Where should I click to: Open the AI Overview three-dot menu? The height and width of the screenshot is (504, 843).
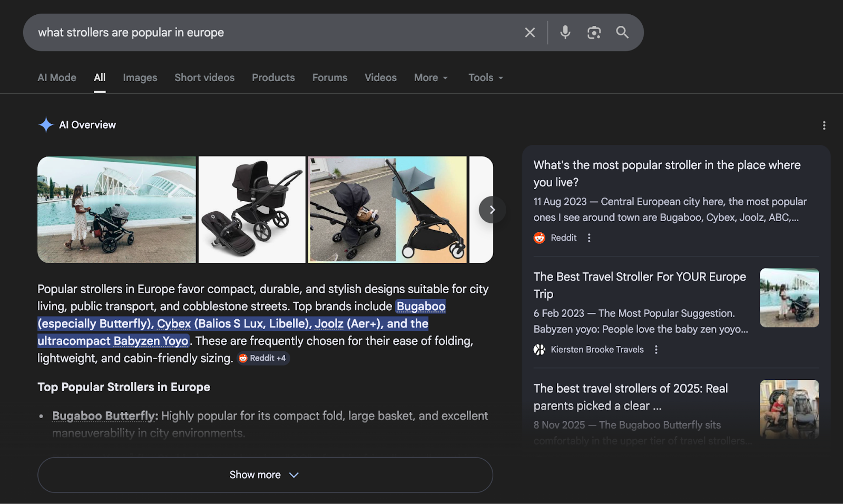824,125
